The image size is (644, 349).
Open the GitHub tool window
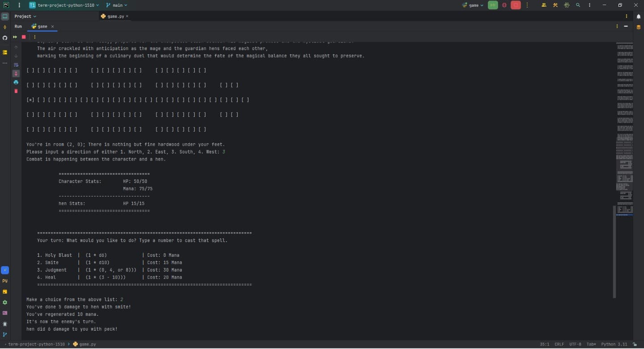5,38
